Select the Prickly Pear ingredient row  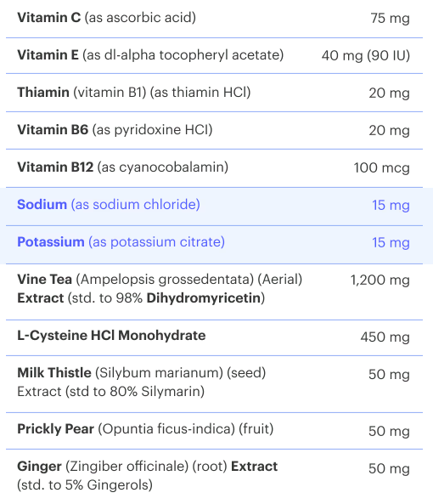(214, 431)
